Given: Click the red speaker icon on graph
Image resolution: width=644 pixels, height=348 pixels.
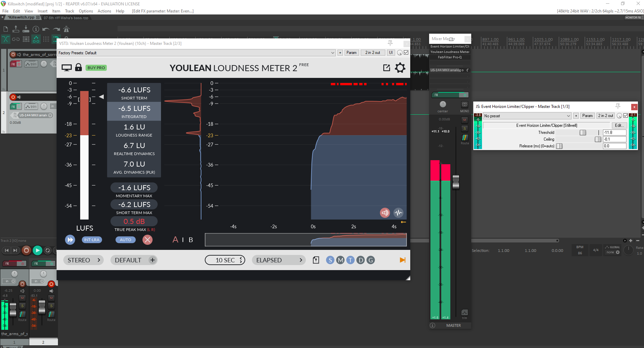Looking at the screenshot, I should click(385, 213).
